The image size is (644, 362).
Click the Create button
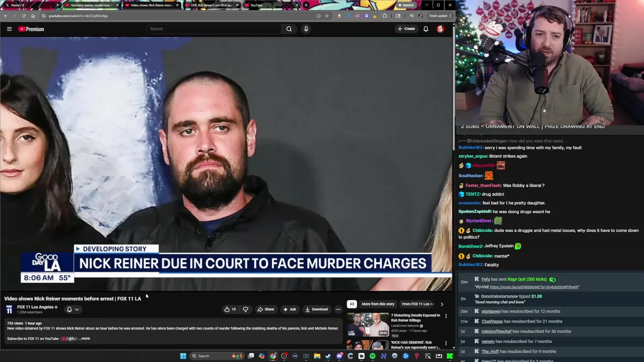point(406,29)
